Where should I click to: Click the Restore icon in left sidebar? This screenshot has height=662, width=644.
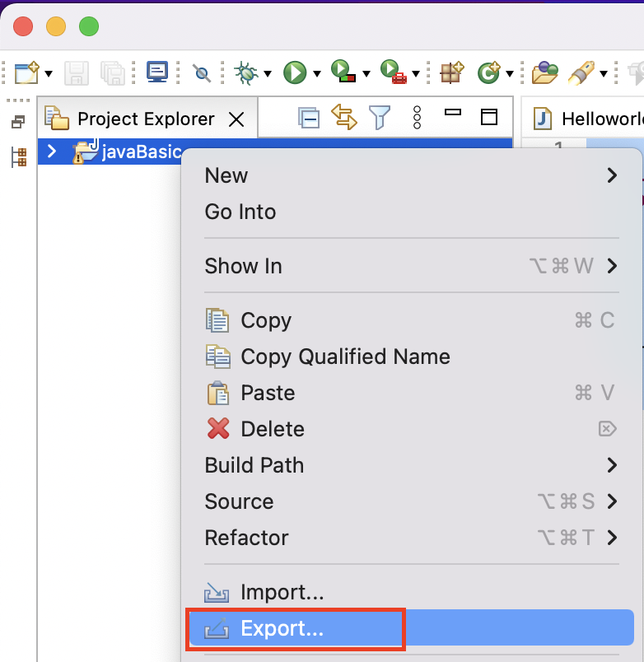click(x=18, y=122)
